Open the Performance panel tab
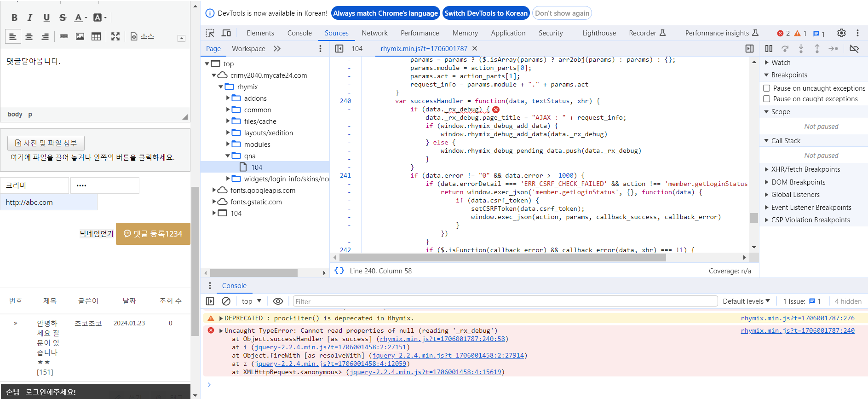868x399 pixels. pyautogui.click(x=420, y=33)
